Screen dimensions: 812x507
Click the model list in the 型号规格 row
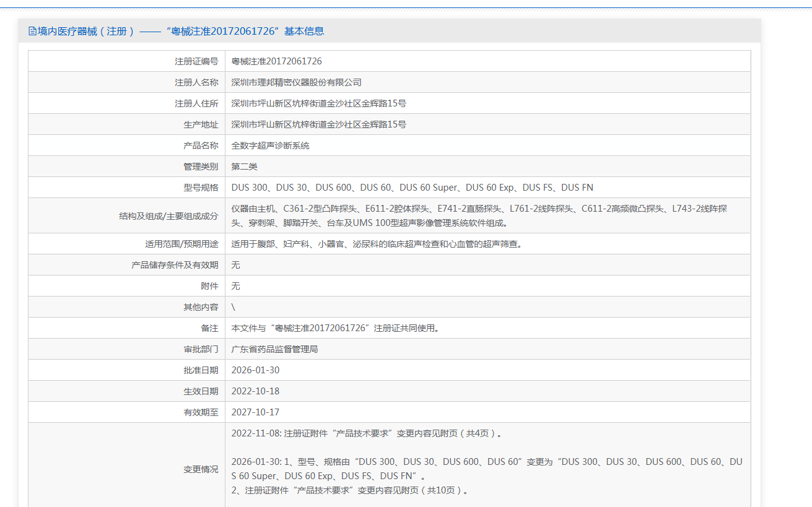[x=413, y=188]
